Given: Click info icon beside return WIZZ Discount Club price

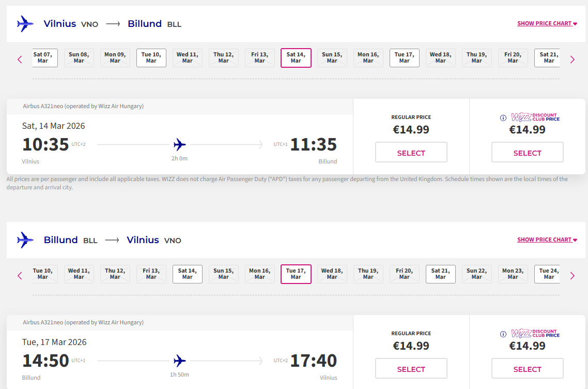Looking at the screenshot, I should click(503, 334).
